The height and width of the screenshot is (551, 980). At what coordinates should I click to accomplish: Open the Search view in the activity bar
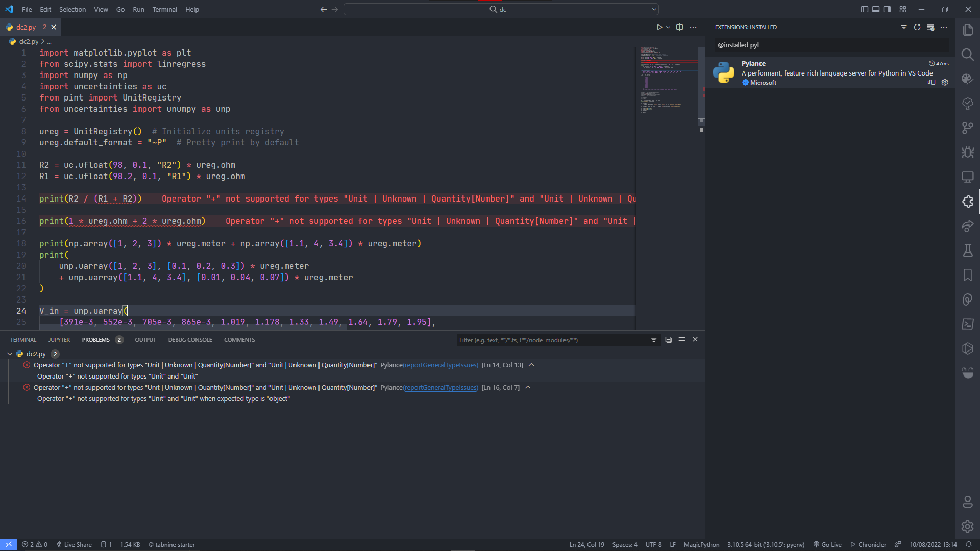point(968,54)
